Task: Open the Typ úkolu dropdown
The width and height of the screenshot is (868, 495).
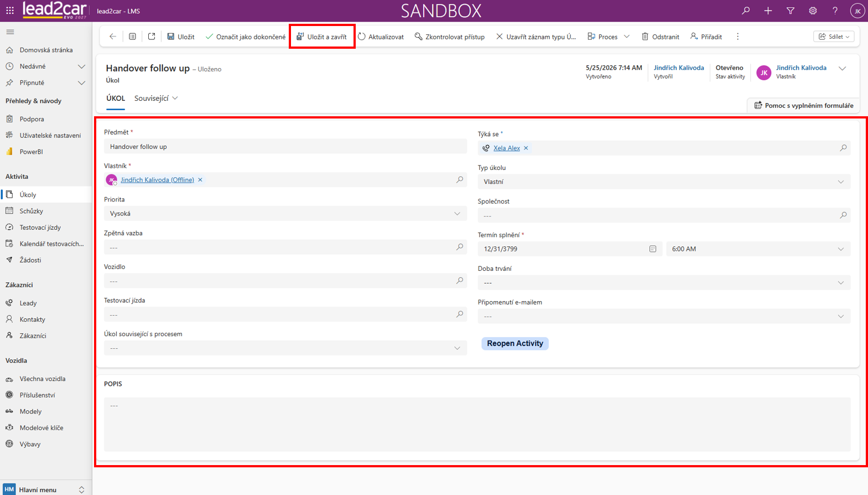Action: [x=664, y=182]
